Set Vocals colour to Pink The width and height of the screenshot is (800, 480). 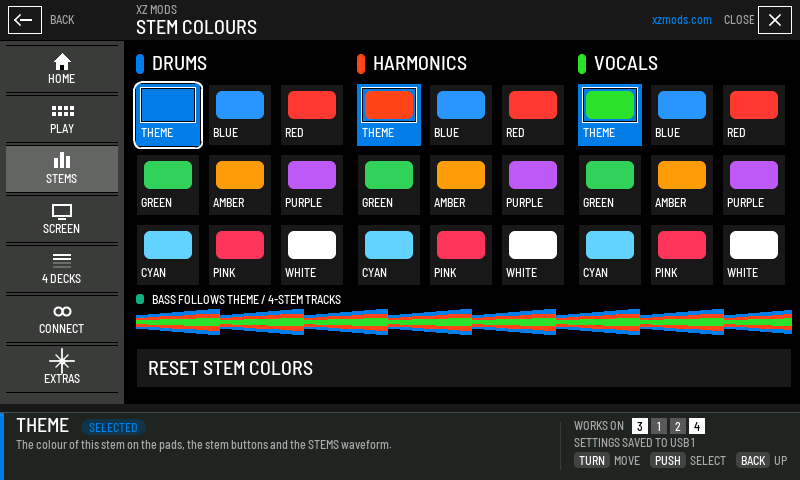682,255
